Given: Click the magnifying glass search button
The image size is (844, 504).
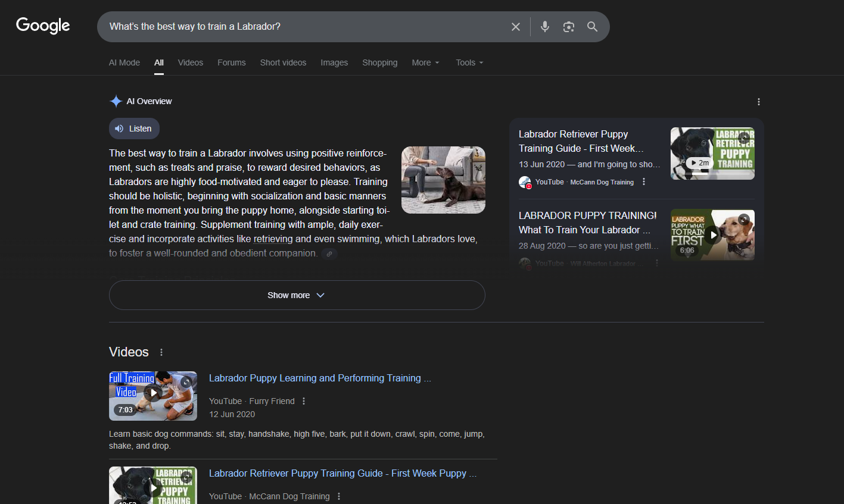Looking at the screenshot, I should [x=592, y=27].
